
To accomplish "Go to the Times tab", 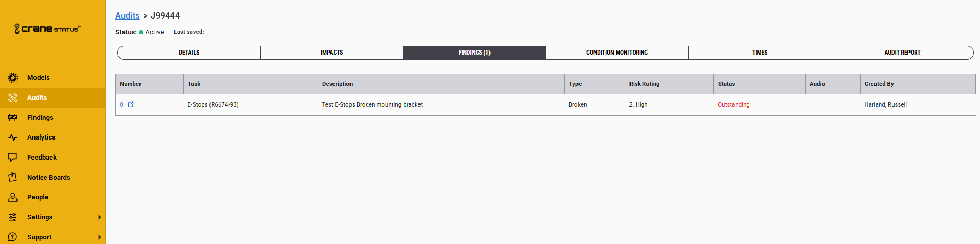I will click(760, 53).
